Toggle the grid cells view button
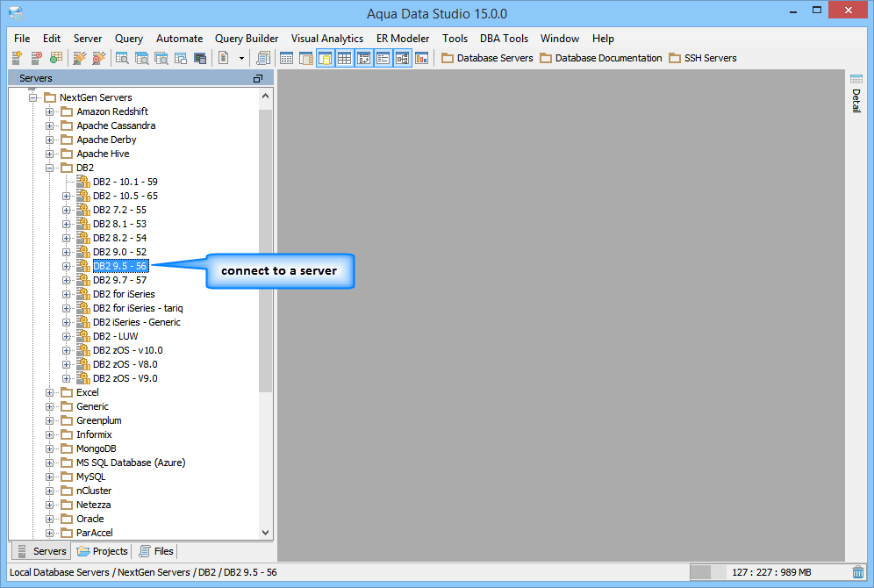874x588 pixels. pos(345,57)
